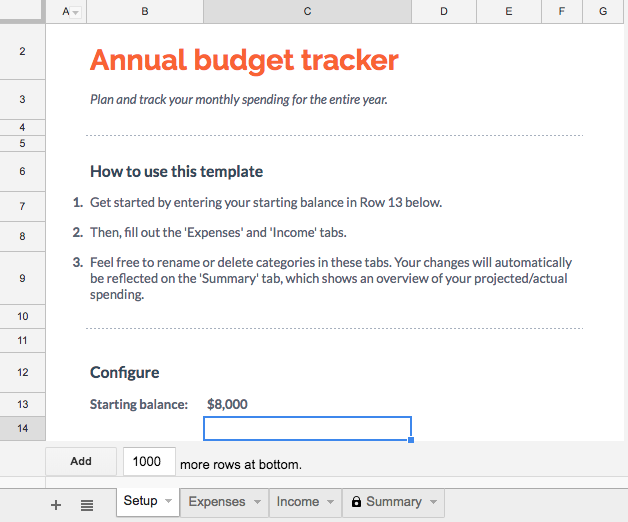Click the row 13 header
The height and width of the screenshot is (522, 628).
pyautogui.click(x=22, y=404)
